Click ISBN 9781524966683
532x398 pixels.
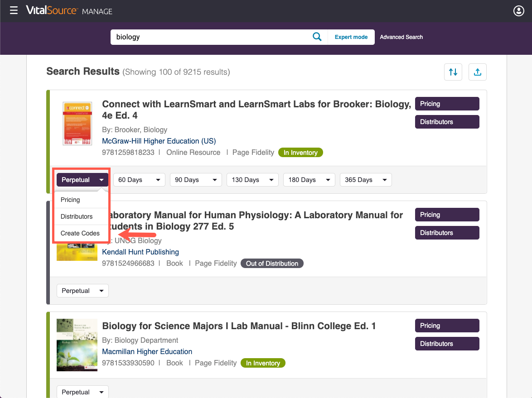128,264
